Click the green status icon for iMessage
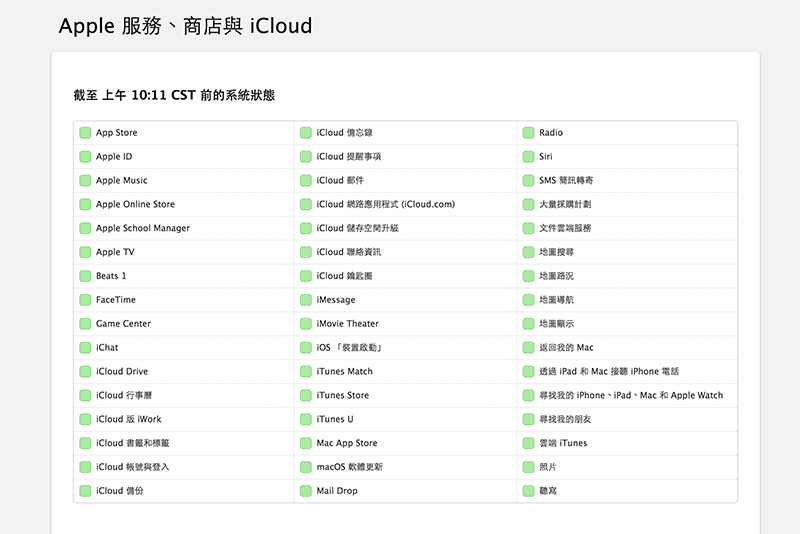800x534 pixels. click(x=306, y=300)
